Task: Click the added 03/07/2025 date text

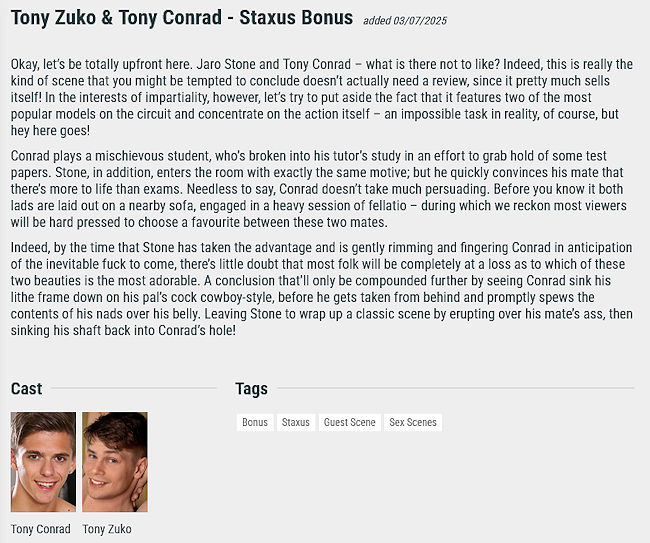Action: pyautogui.click(x=405, y=20)
